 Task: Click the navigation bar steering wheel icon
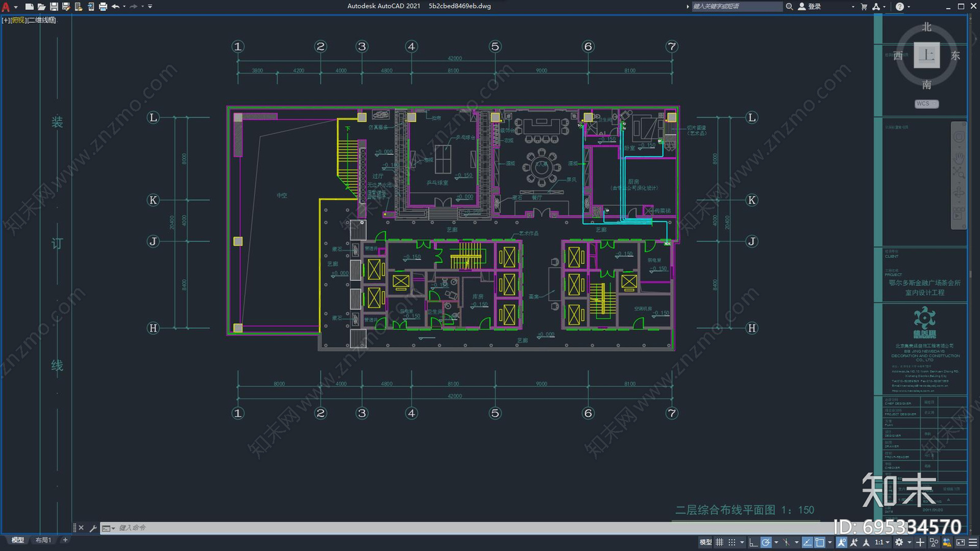[959, 137]
